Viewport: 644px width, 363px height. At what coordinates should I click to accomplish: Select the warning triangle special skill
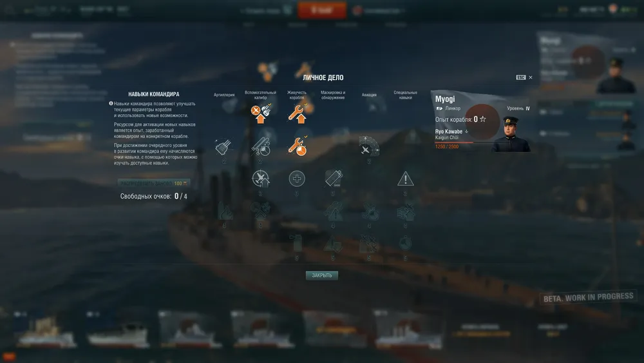(405, 179)
